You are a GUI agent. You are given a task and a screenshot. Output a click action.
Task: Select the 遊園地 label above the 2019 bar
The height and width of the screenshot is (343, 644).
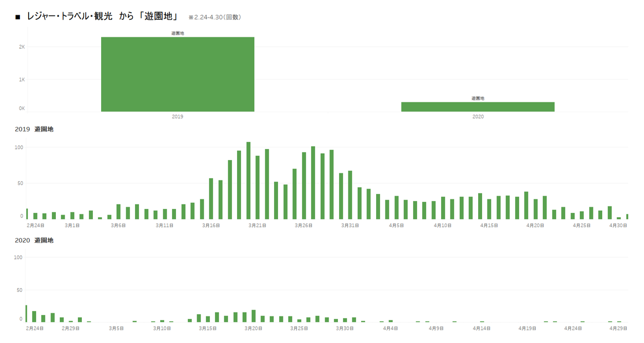coord(177,33)
